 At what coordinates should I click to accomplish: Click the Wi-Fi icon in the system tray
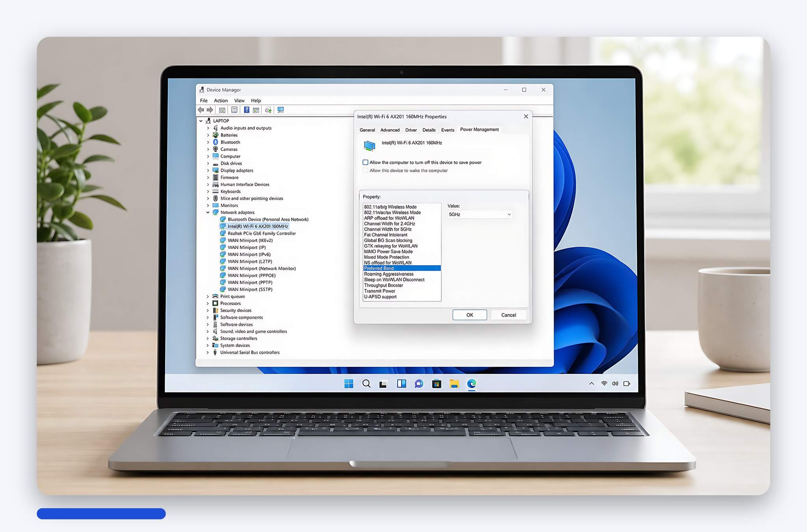pyautogui.click(x=604, y=383)
